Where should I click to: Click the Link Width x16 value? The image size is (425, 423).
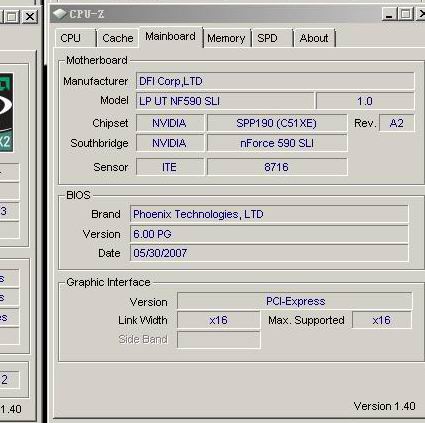tap(218, 320)
